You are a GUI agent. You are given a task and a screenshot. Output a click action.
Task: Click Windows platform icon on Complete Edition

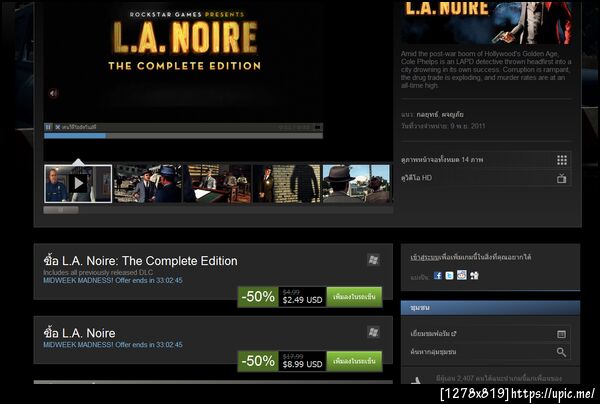[373, 261]
